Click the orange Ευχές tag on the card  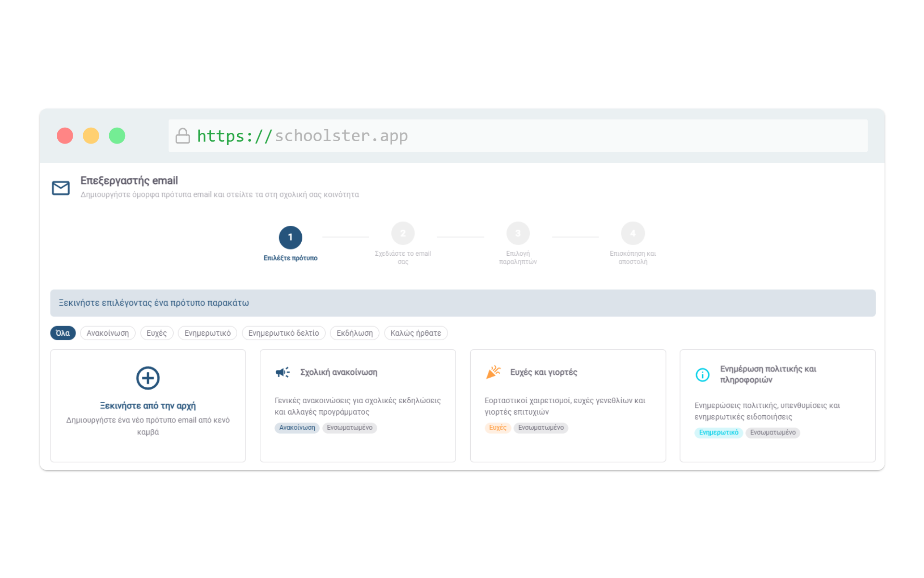(498, 428)
